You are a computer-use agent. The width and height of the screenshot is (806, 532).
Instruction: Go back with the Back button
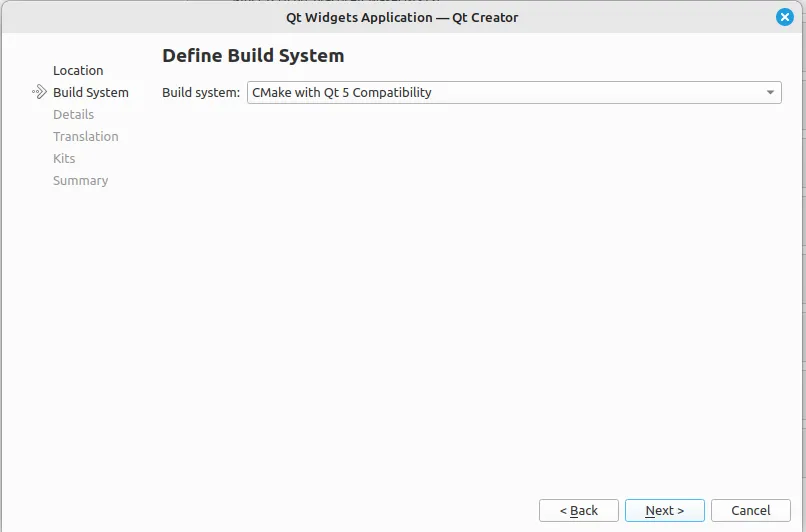point(579,510)
